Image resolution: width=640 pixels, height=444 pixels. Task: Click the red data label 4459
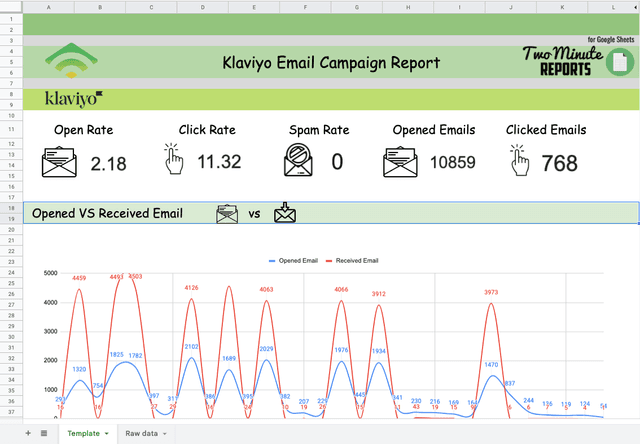pos(79,278)
